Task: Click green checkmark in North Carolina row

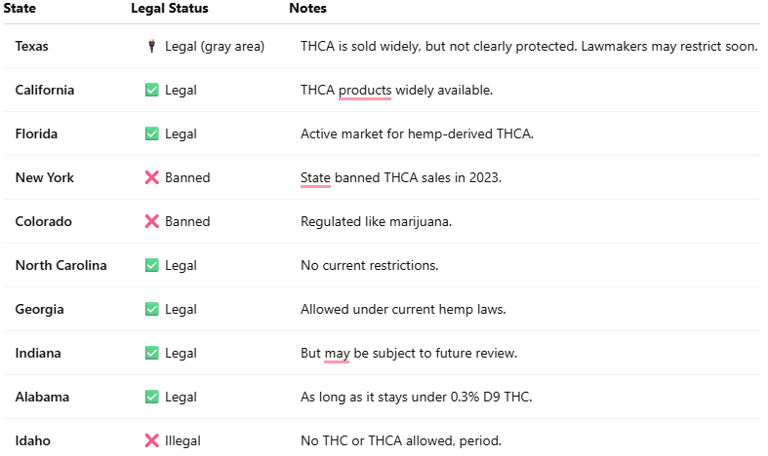Action: pyautogui.click(x=152, y=266)
